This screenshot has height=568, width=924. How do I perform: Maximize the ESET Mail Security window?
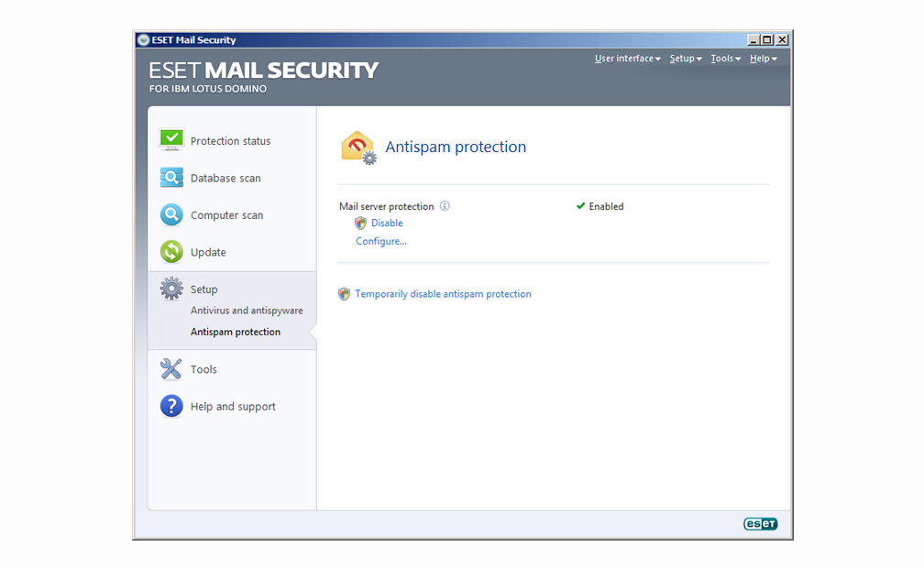coord(766,39)
